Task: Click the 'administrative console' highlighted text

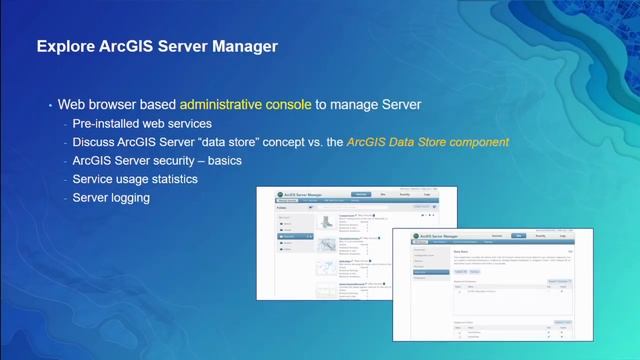Action: (246, 104)
